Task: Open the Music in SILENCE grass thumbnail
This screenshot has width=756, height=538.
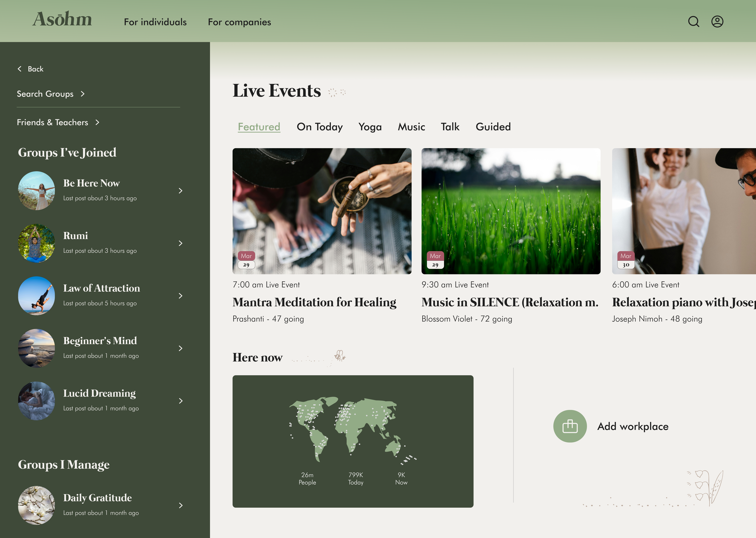Action: tap(510, 211)
